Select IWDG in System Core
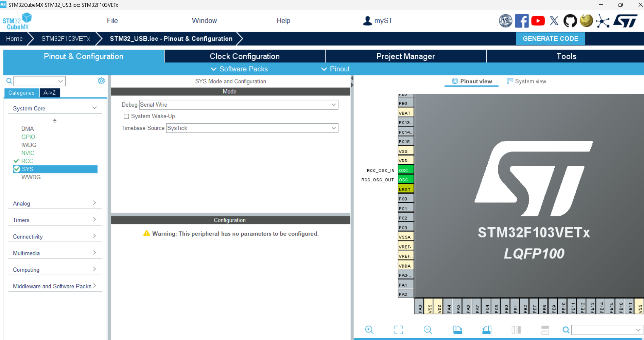 pos(29,145)
